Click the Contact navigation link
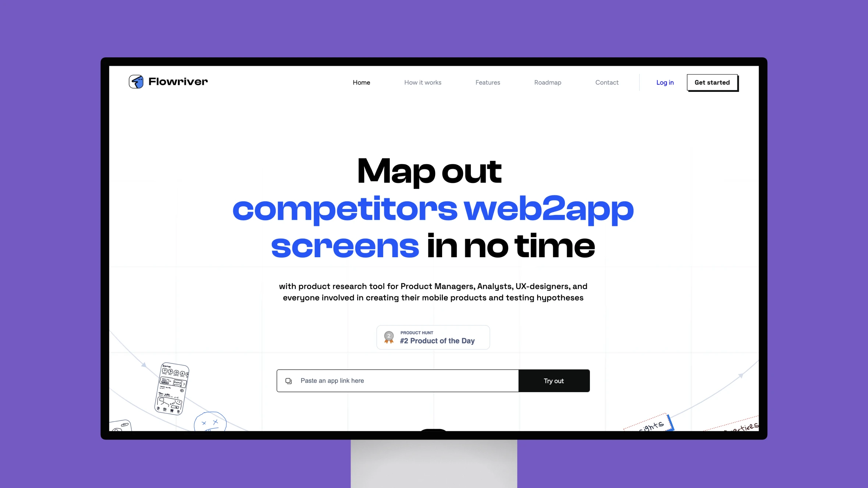 coord(607,82)
